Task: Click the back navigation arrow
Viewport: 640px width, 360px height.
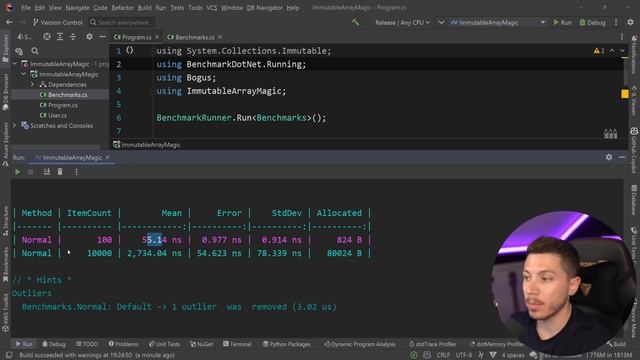Action: (x=9, y=22)
